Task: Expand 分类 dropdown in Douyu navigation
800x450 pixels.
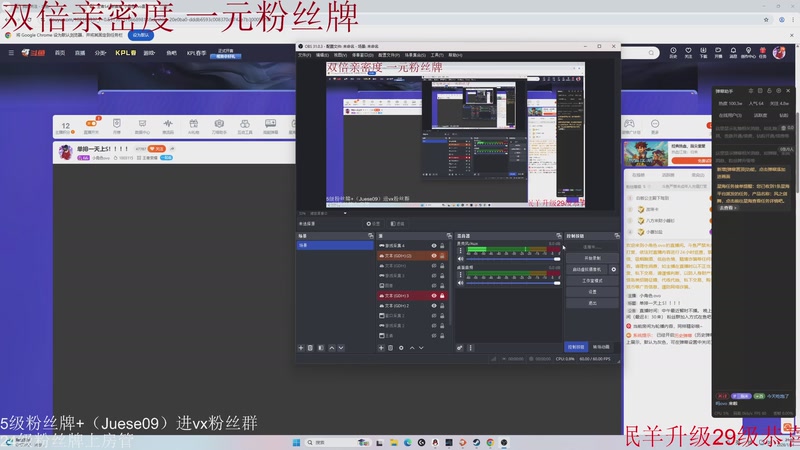Action: [x=101, y=53]
